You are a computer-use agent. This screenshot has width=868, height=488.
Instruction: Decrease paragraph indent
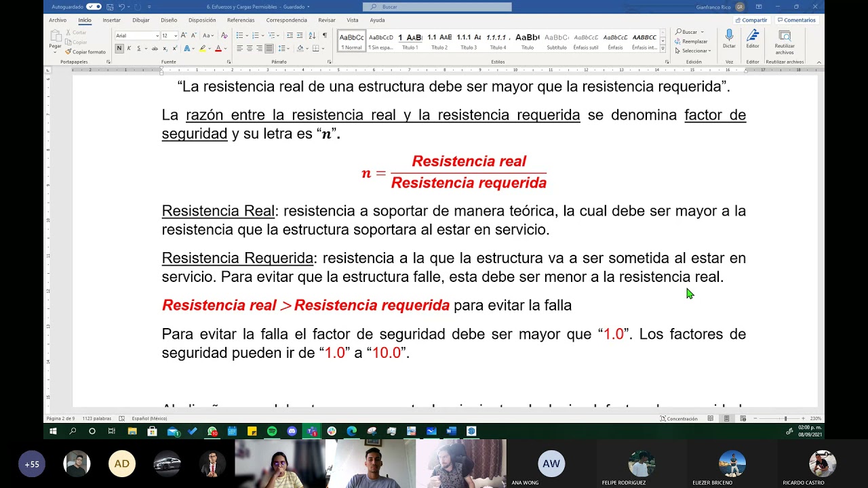point(290,35)
